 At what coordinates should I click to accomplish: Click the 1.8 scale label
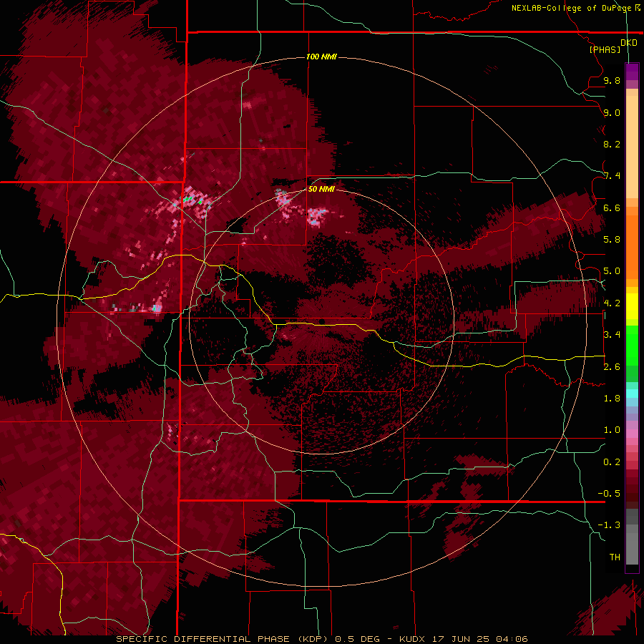click(612, 399)
